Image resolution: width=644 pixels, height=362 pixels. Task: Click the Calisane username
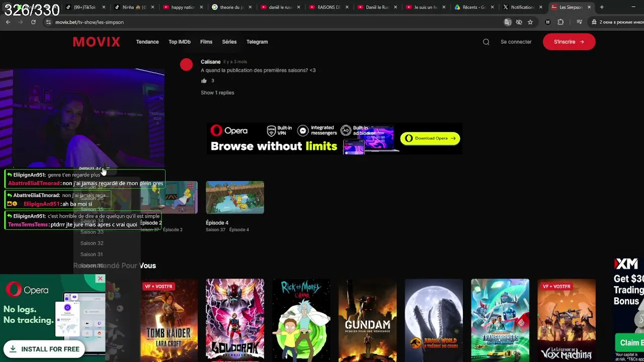[210, 62]
